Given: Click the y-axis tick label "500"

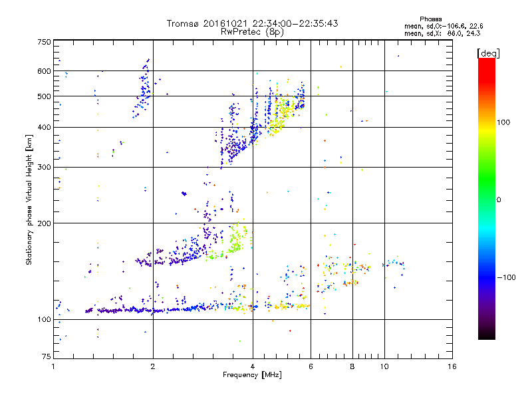Looking at the screenshot, I should (44, 96).
